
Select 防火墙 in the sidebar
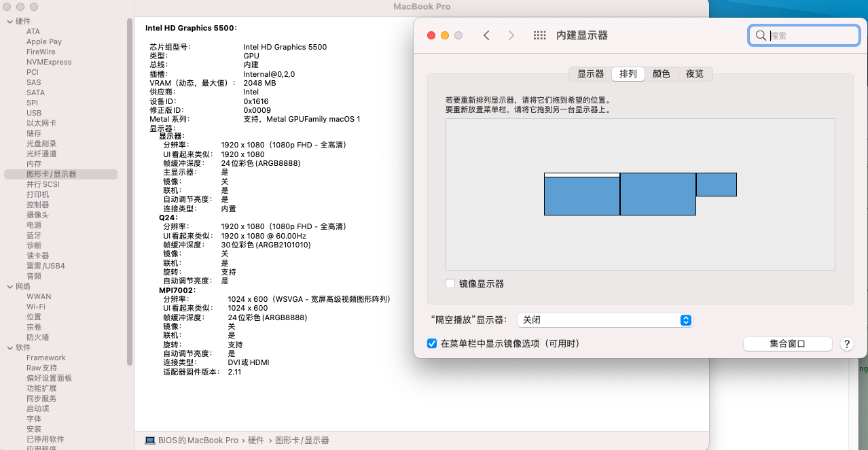38,337
